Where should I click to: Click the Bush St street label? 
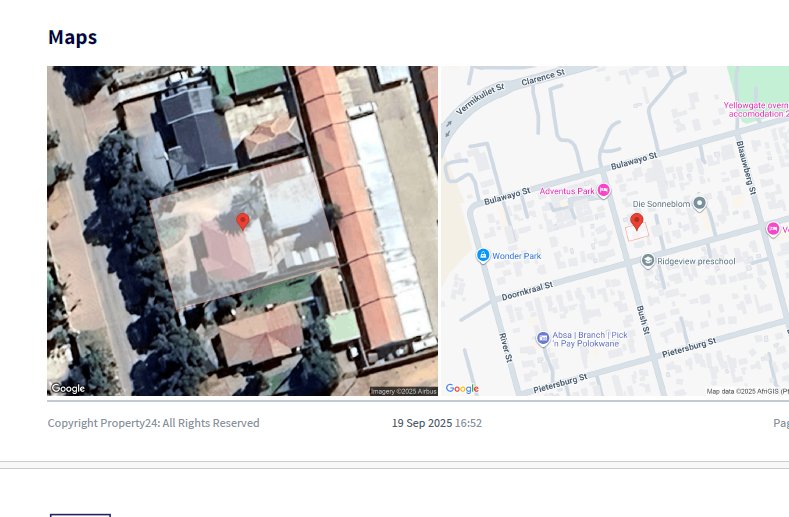coord(643,319)
